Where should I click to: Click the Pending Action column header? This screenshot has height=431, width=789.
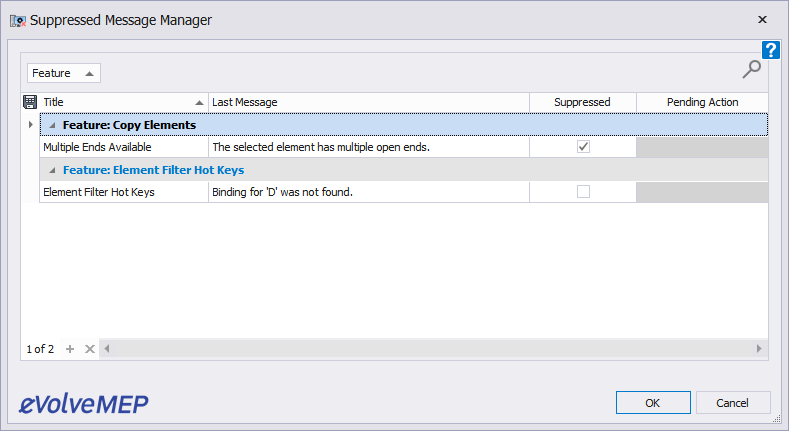(x=702, y=102)
